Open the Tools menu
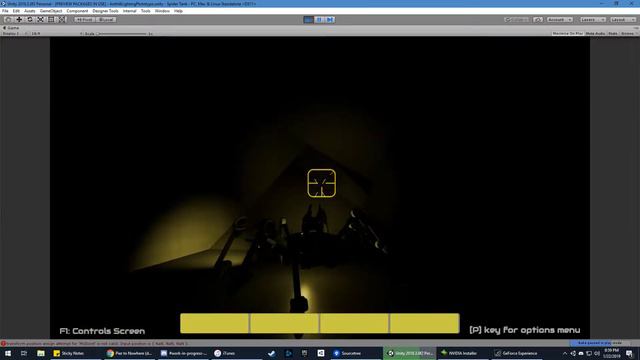 coord(146,11)
